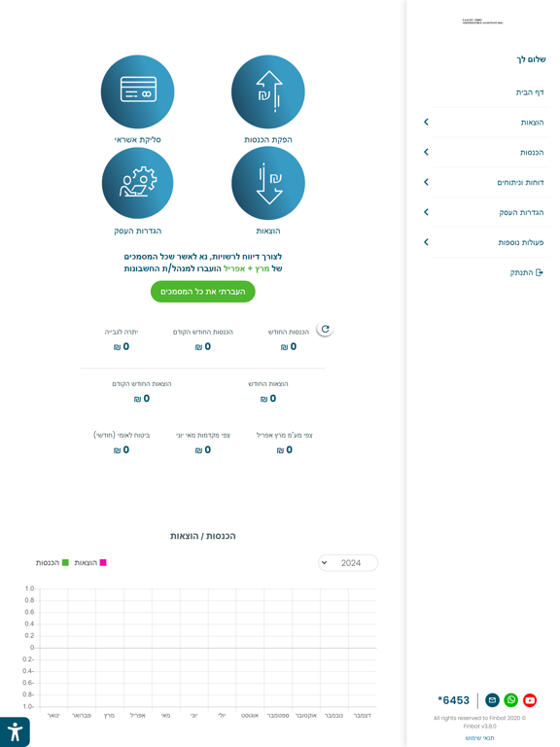The height and width of the screenshot is (747, 560).
Task: Click the green העברתי את כל המסמכים button
Action: 203,292
